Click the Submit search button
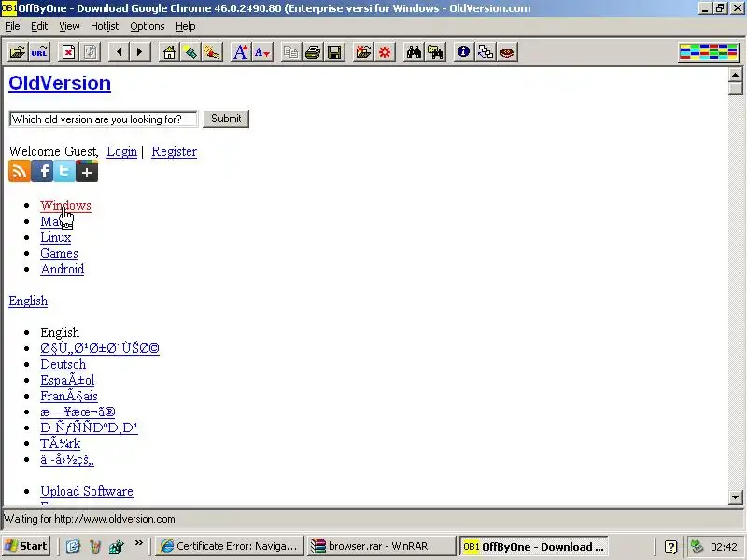 click(x=226, y=119)
